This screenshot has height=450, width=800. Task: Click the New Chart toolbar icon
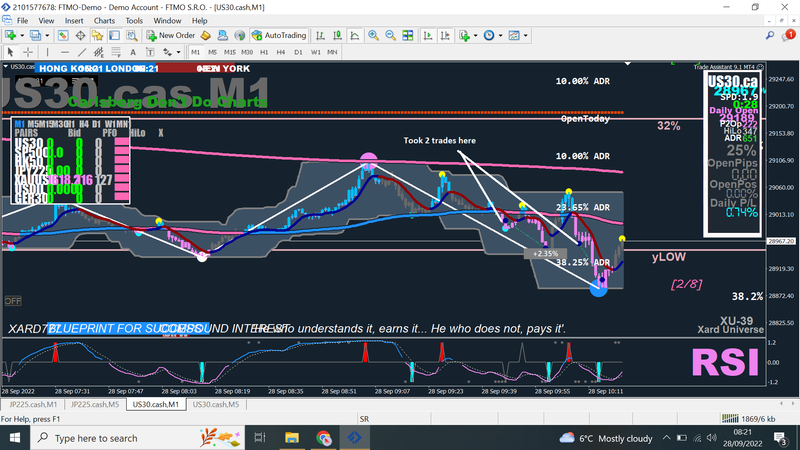10,35
